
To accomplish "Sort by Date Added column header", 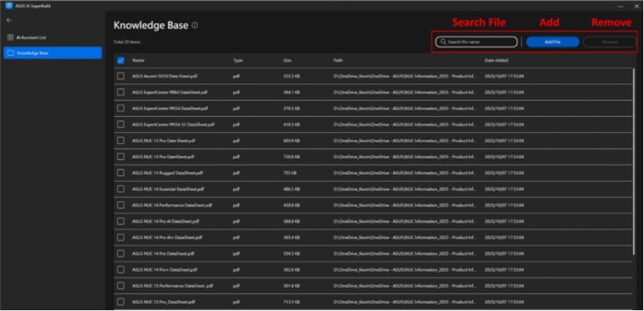I will click(496, 60).
